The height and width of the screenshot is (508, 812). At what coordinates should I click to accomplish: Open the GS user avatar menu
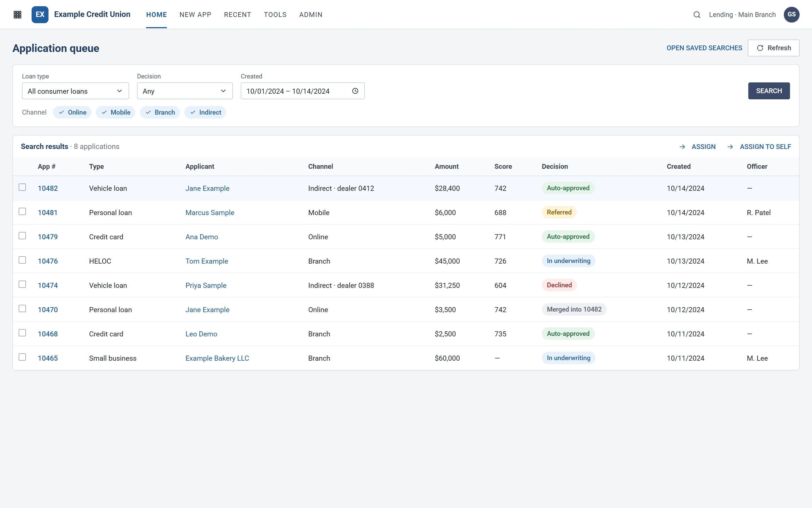point(791,14)
